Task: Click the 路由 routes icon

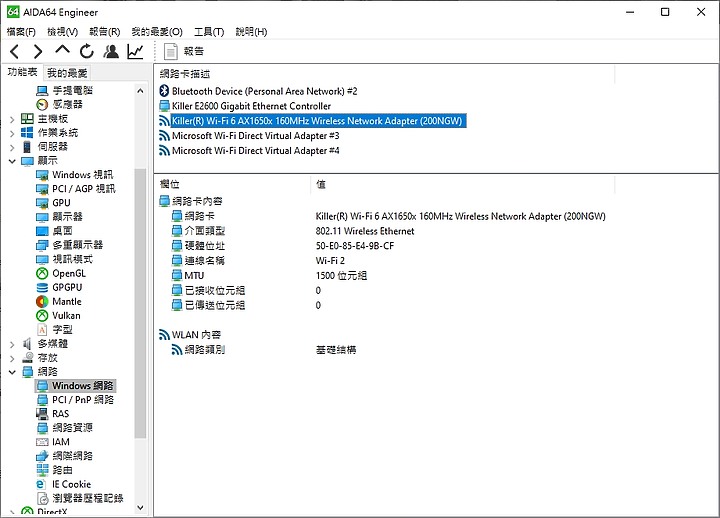Action: pyautogui.click(x=42, y=470)
